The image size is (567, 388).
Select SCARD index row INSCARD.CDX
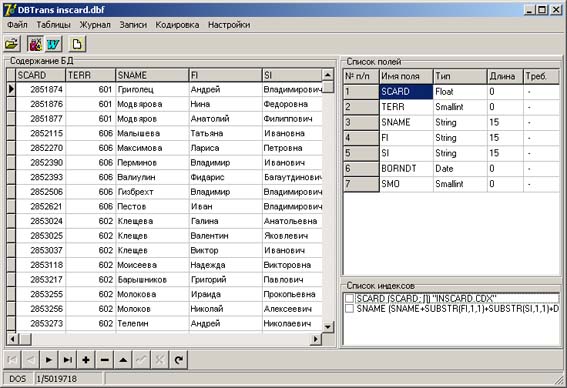point(457,298)
